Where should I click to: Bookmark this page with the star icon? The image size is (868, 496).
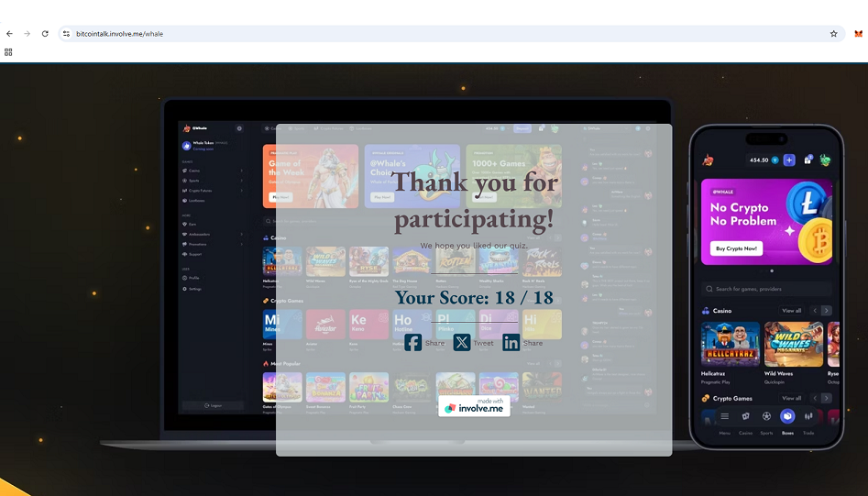[834, 34]
